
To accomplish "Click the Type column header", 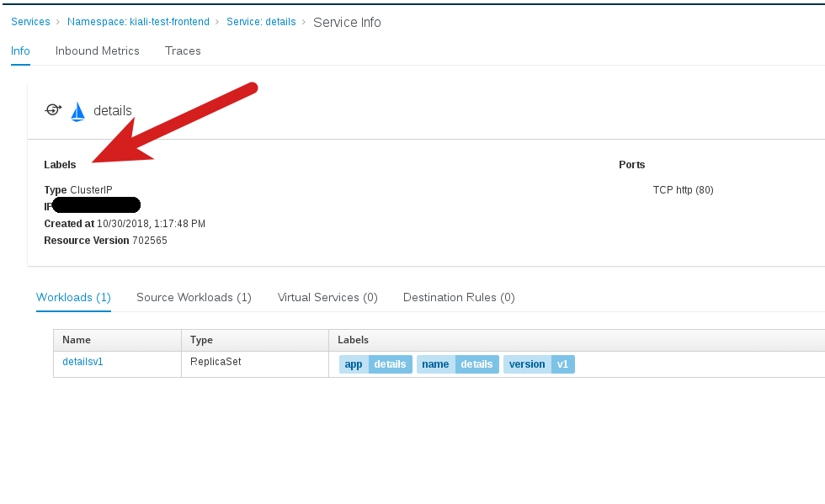I will pyautogui.click(x=255, y=341).
